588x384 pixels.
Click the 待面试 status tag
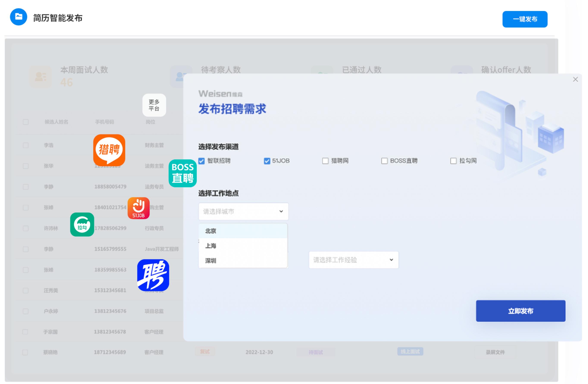click(x=316, y=352)
